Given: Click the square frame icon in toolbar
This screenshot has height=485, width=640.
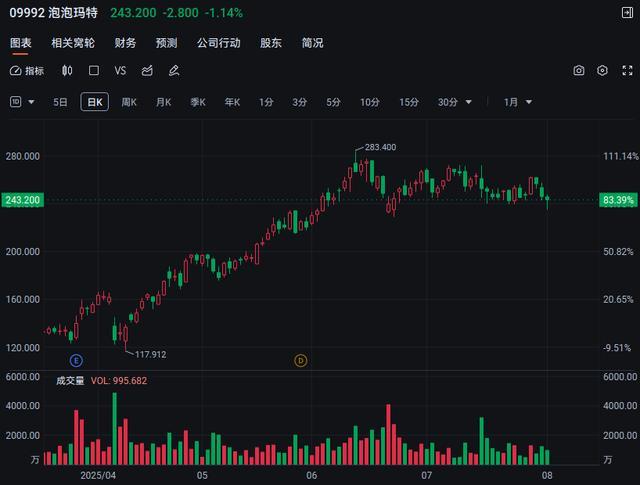Looking at the screenshot, I should [x=94, y=71].
